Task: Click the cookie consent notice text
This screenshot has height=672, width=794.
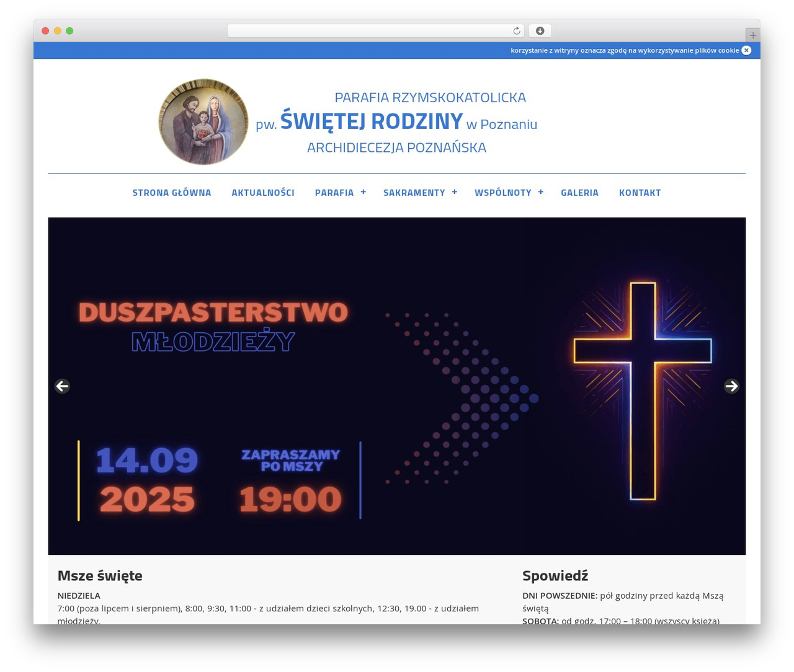Action: coord(625,50)
